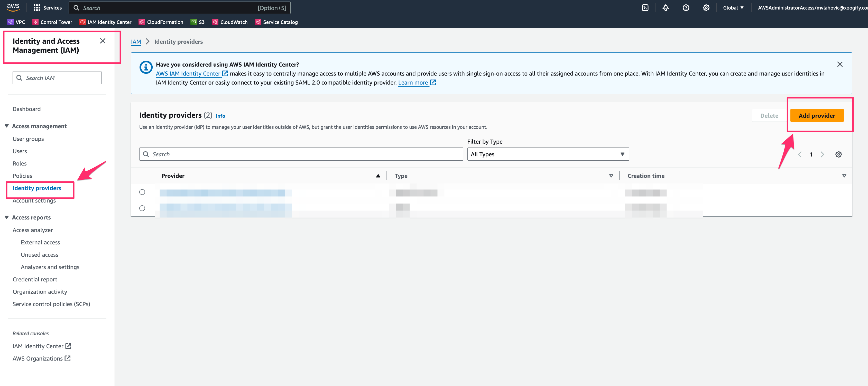Select Identity providers in the sidebar
Screen dimensions: 868x386
coord(37,188)
